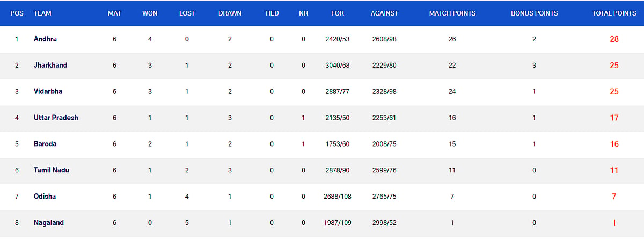644x240 pixels.
Task: Click Baroda's match points value 15
Action: coord(452,144)
